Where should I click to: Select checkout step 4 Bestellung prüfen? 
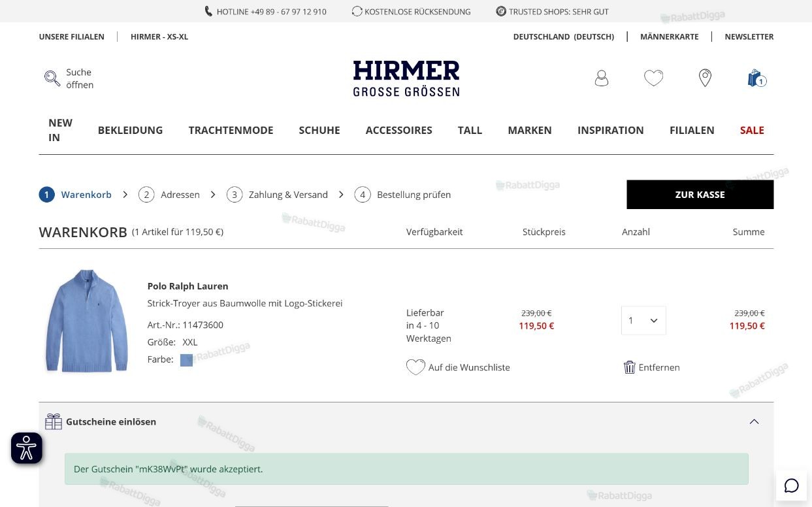(402, 195)
